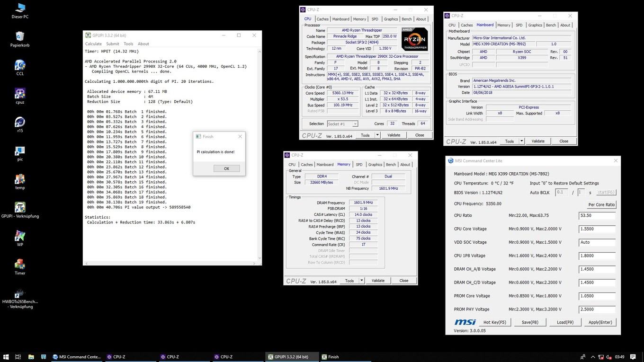The image size is (644, 362).
Task: Switch to Caches tab in CPU-Z CPU window
Action: [x=322, y=19]
